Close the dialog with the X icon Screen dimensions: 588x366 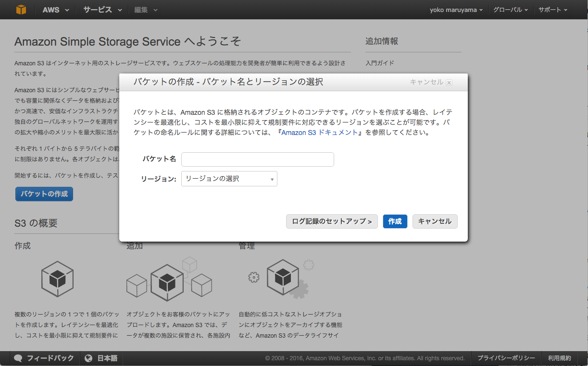(449, 83)
